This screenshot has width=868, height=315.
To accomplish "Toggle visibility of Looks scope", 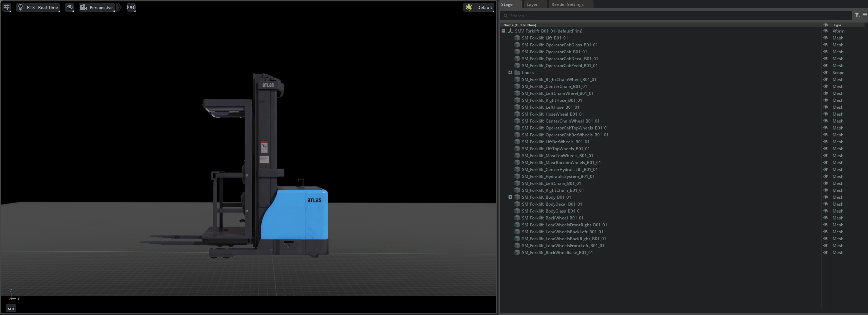I will point(825,72).
